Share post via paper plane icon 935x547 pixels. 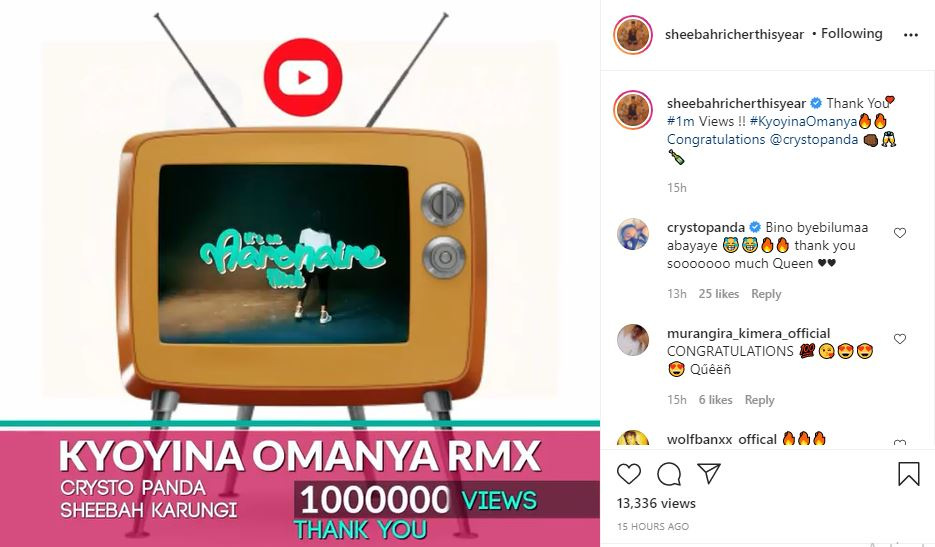[x=709, y=473]
